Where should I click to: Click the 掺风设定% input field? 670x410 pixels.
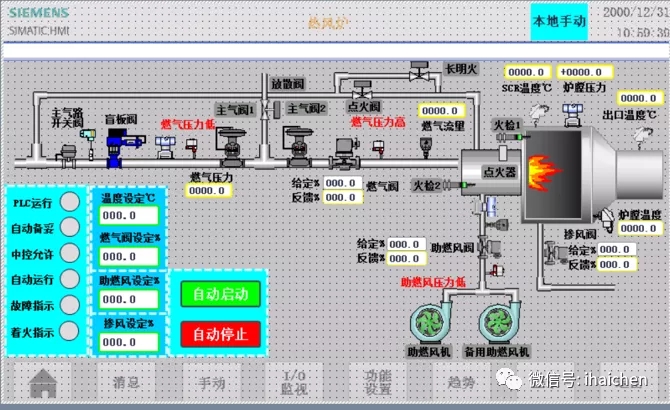point(129,342)
